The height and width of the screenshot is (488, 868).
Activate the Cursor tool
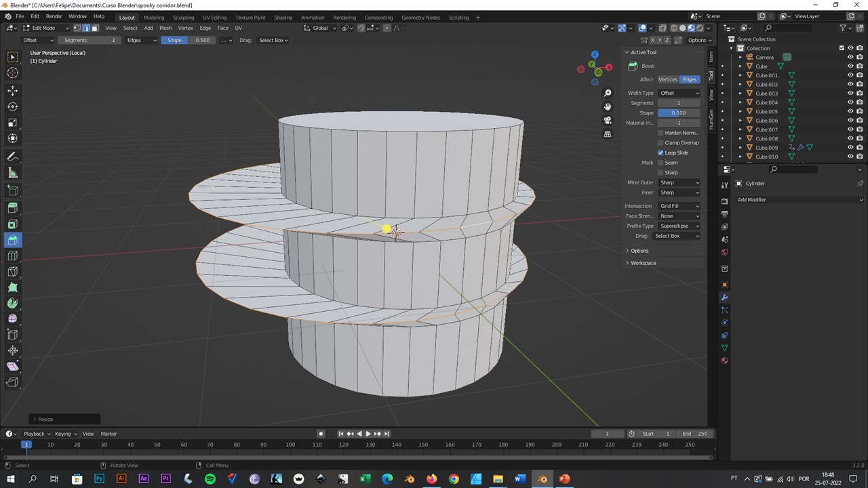pyautogui.click(x=12, y=73)
